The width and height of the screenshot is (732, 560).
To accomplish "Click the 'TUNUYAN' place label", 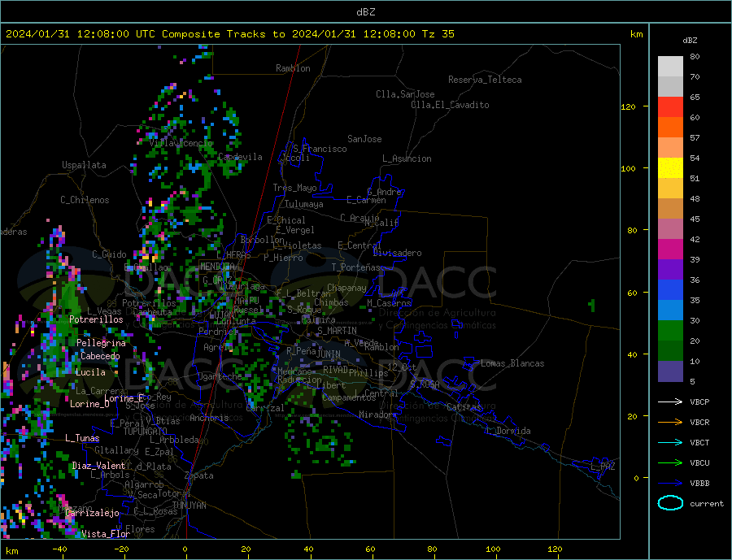I will (x=189, y=506).
